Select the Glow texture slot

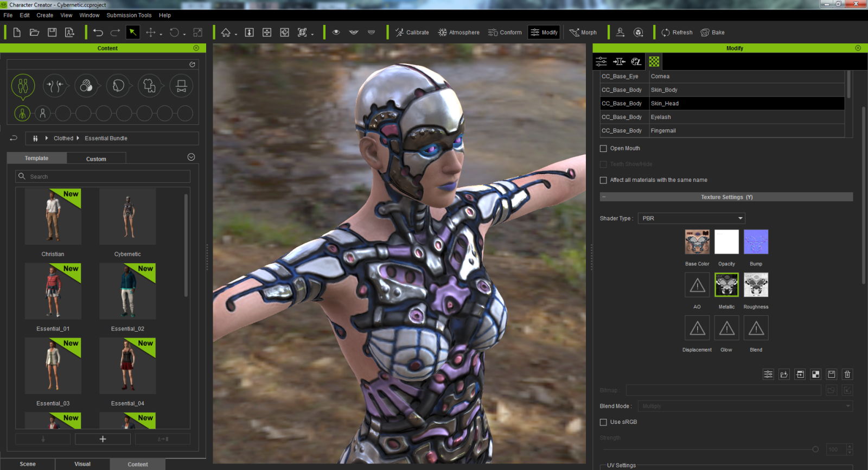pos(726,328)
